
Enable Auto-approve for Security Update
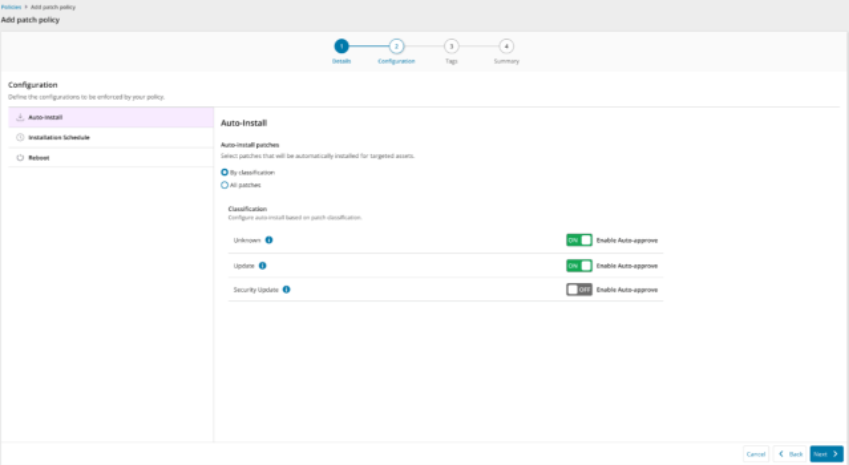[x=579, y=289]
